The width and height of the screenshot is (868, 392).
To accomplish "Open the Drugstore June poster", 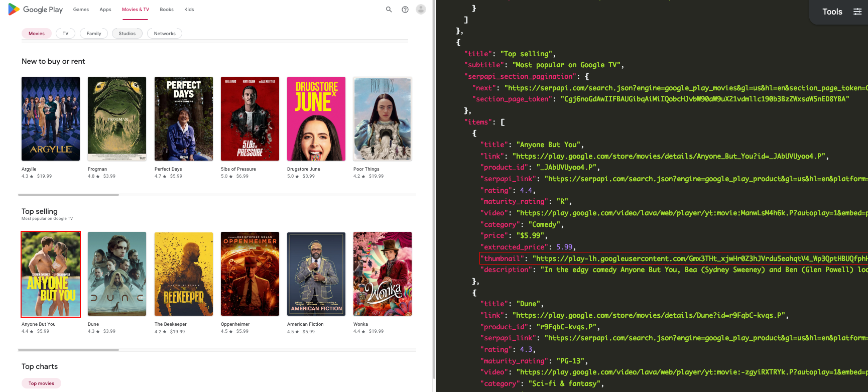I will click(x=316, y=119).
